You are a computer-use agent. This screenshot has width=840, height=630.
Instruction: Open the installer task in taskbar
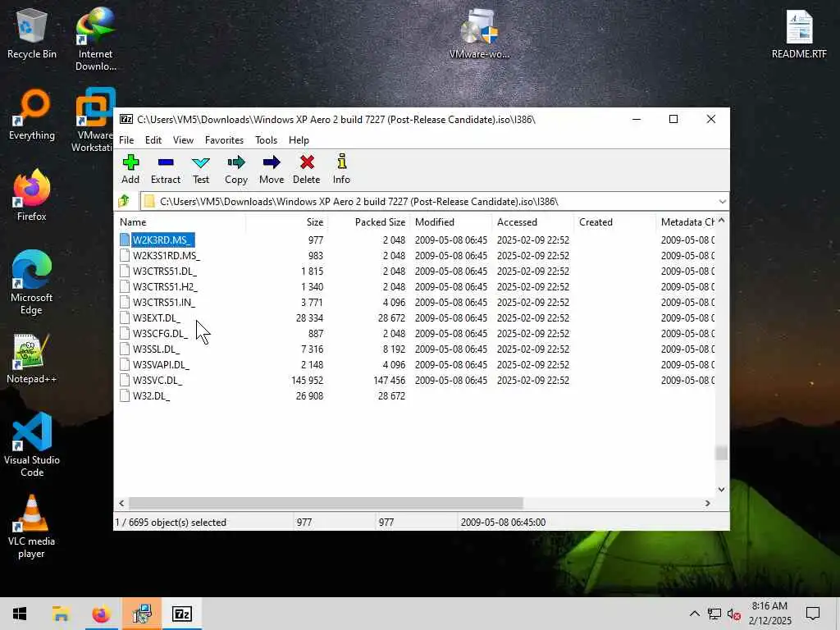click(142, 614)
